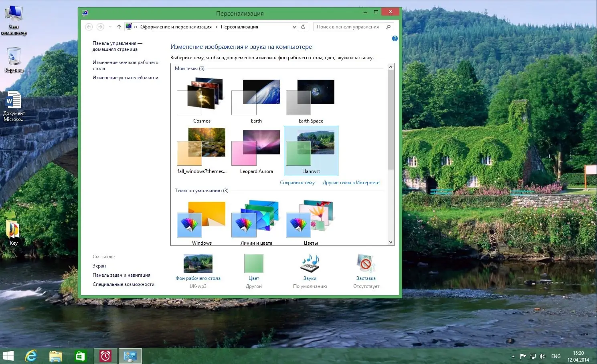Screen dimensions: 597x364
Task: Select the Leopard Aurora theme
Action: point(256,151)
